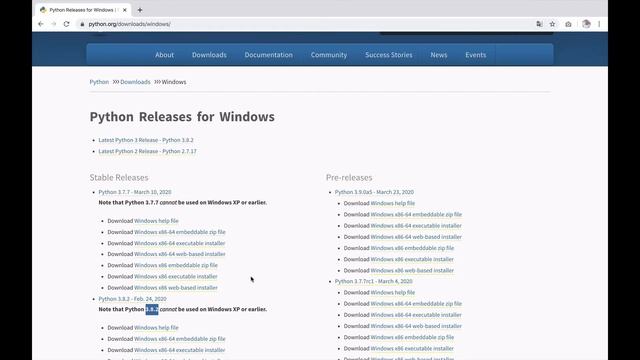Viewport: 640px width, 360px height.
Task: Close the Python Releases for Windows tab
Action: point(124,10)
